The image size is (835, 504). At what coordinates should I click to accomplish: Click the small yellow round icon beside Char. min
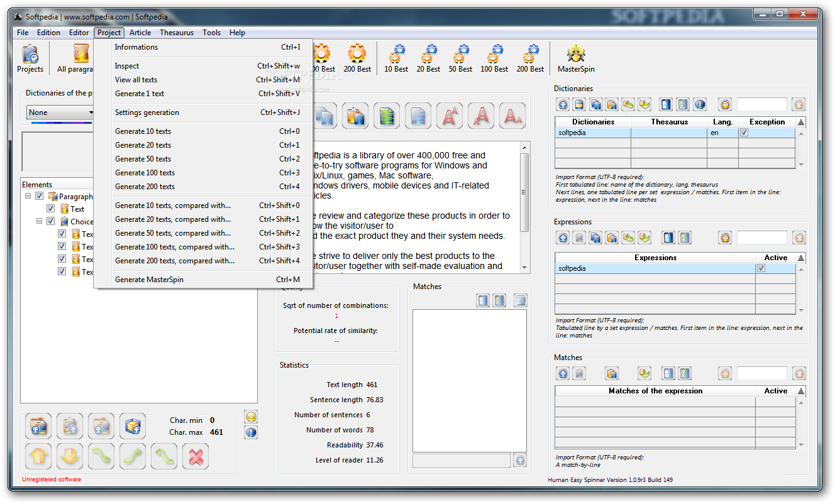[x=251, y=417]
